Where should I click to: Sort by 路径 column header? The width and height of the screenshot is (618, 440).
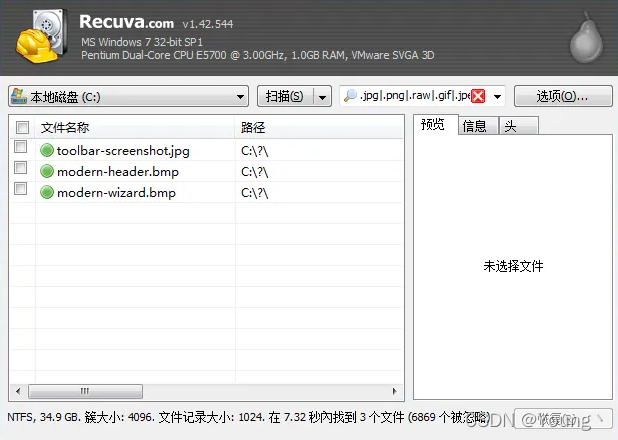click(x=319, y=127)
